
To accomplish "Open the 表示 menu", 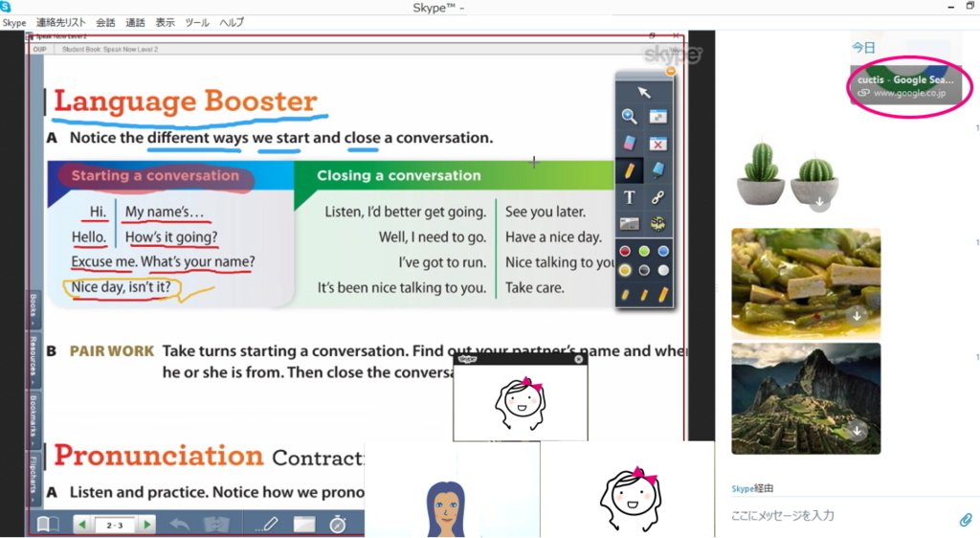I will tap(165, 22).
